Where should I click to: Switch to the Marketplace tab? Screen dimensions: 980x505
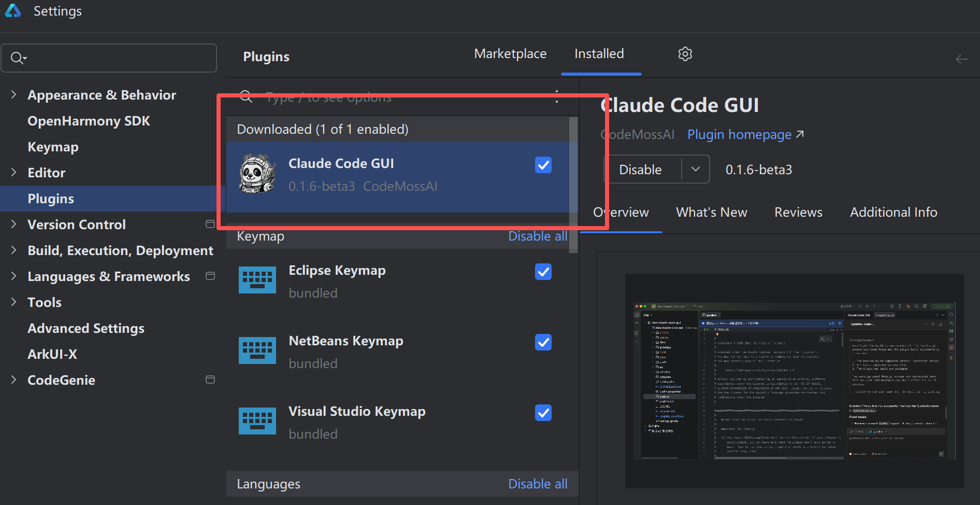tap(510, 54)
